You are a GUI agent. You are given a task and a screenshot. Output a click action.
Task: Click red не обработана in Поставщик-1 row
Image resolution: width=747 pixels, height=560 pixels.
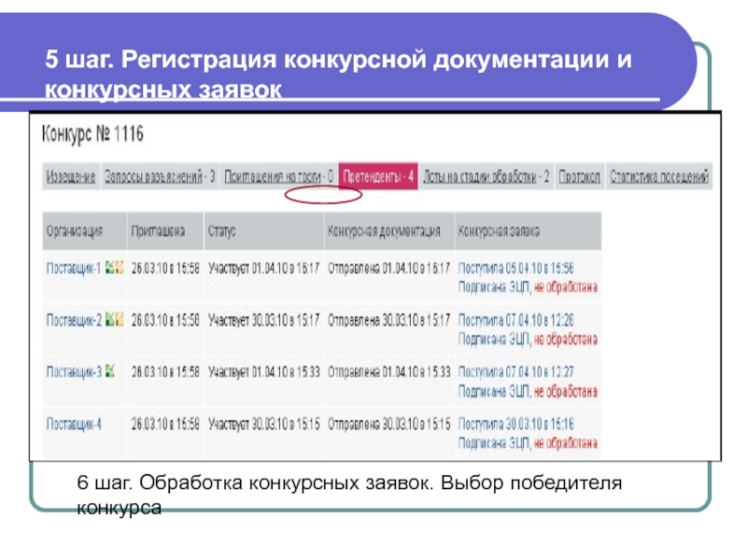pos(566,287)
